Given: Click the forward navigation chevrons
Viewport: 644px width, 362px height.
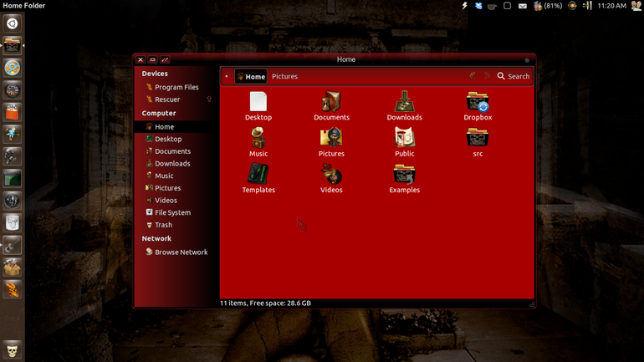Looking at the screenshot, I should pos(487,76).
